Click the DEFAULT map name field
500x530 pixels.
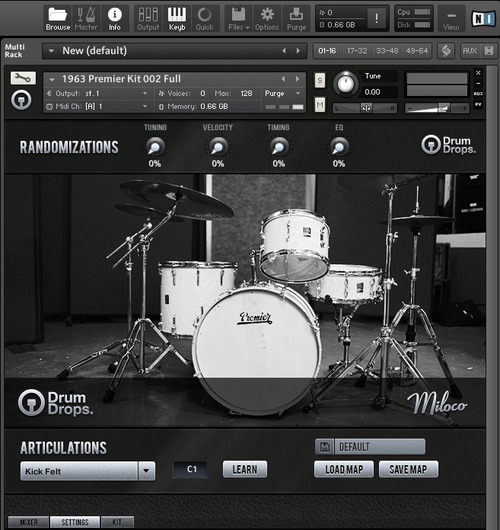pyautogui.click(x=380, y=447)
